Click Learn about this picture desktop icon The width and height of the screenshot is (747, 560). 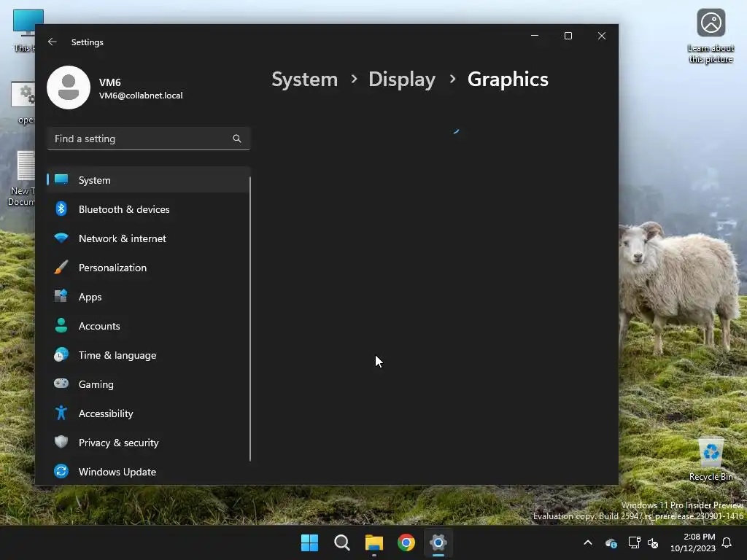tap(711, 36)
